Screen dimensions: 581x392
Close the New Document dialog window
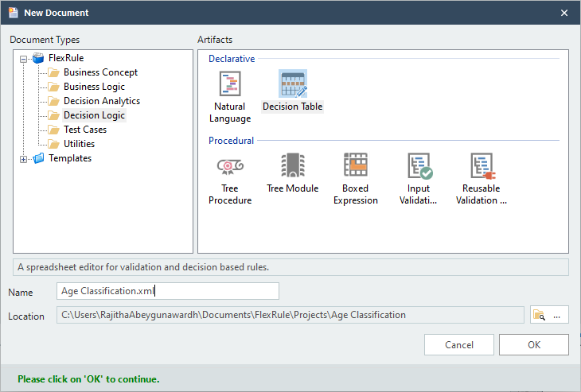pos(564,13)
